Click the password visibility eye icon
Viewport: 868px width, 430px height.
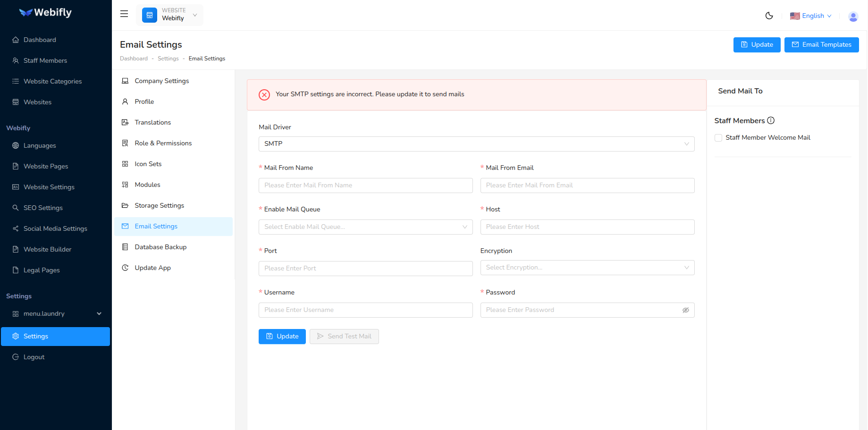pyautogui.click(x=685, y=310)
